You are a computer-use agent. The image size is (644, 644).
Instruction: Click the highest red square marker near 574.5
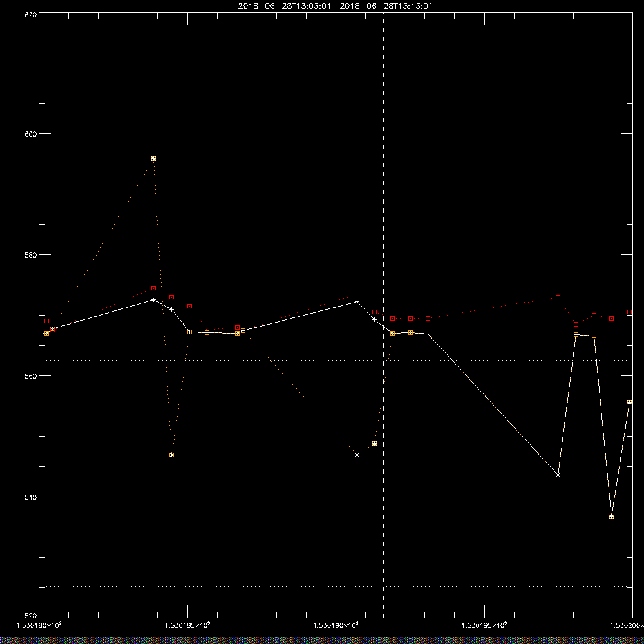pos(154,289)
